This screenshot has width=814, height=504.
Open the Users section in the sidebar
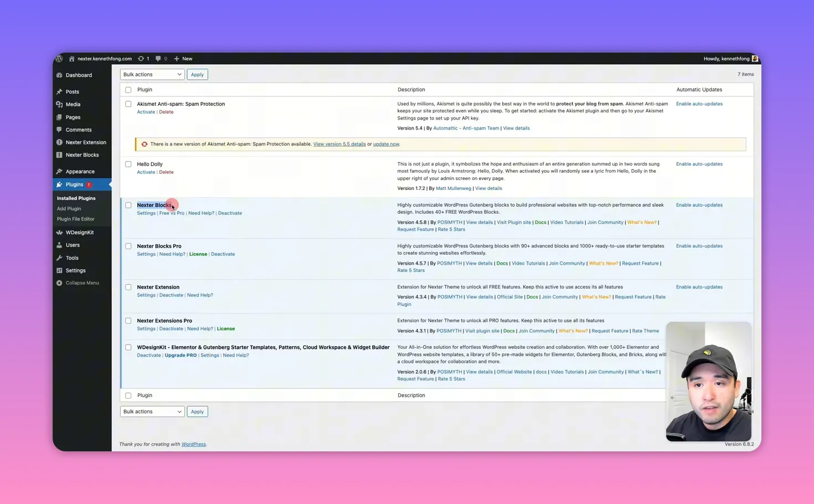[72, 245]
